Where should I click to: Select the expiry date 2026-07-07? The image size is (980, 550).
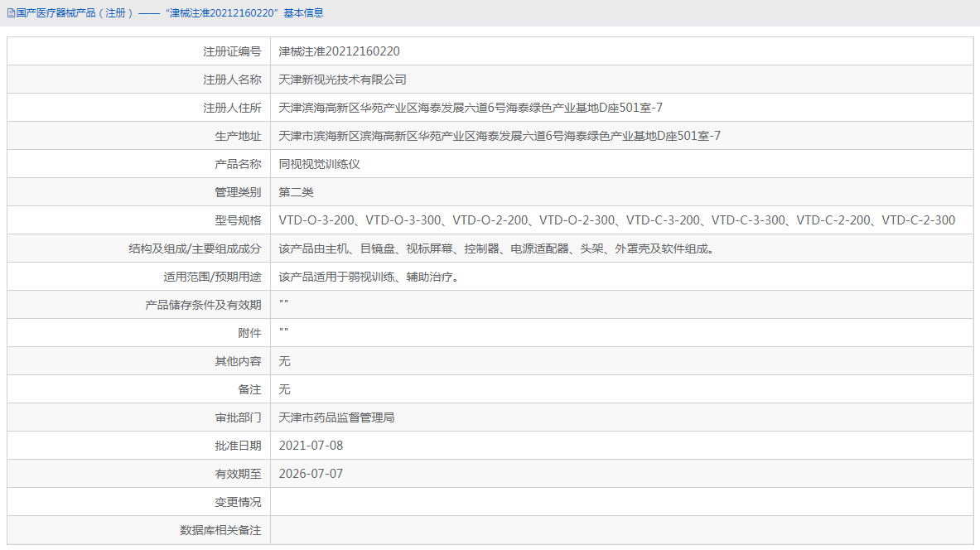click(313, 473)
